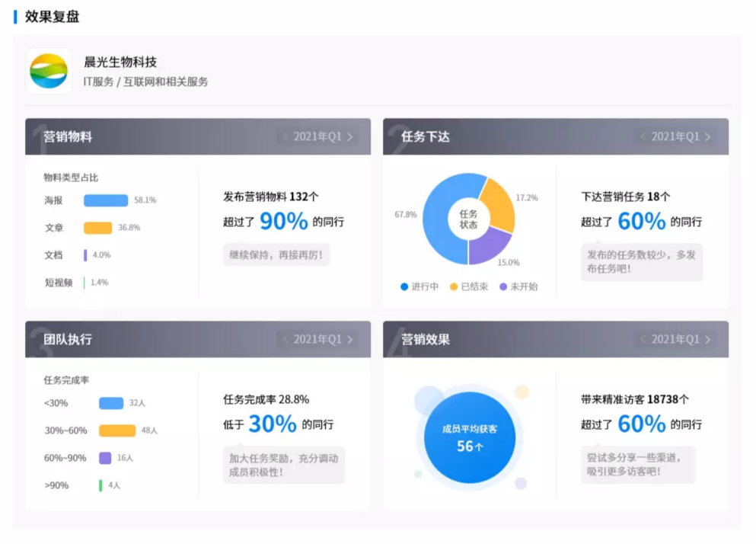Toggle the 进行中 legend item
Image resolution: width=756 pixels, height=544 pixels.
[x=419, y=287]
